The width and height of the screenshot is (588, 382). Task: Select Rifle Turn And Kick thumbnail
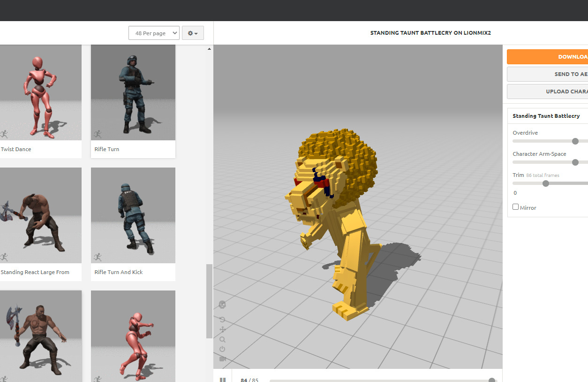click(133, 215)
